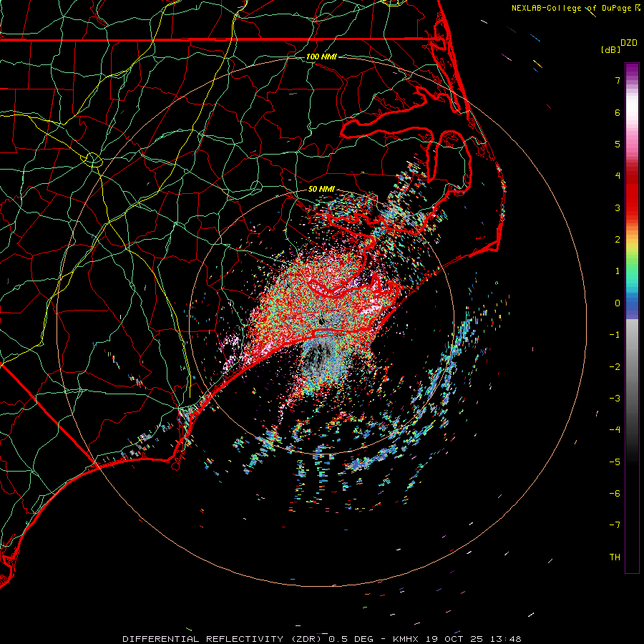644x644 pixels.
Task: Click the -1 dB scale label
Action: coord(615,335)
